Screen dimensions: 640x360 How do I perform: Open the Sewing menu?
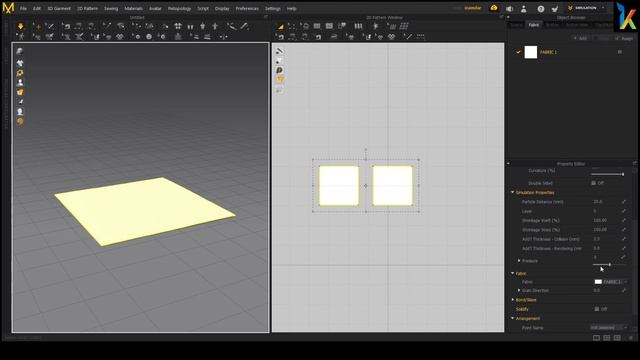[x=111, y=9]
